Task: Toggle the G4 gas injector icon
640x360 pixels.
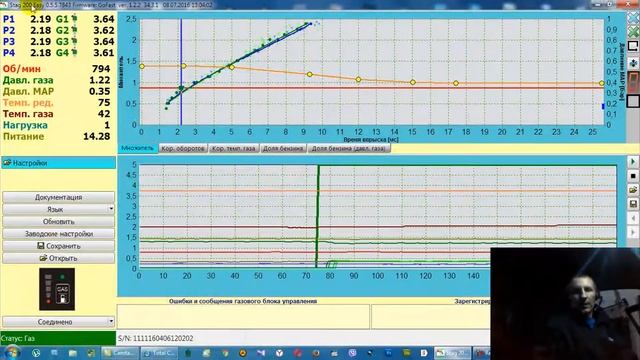Action: [74, 53]
